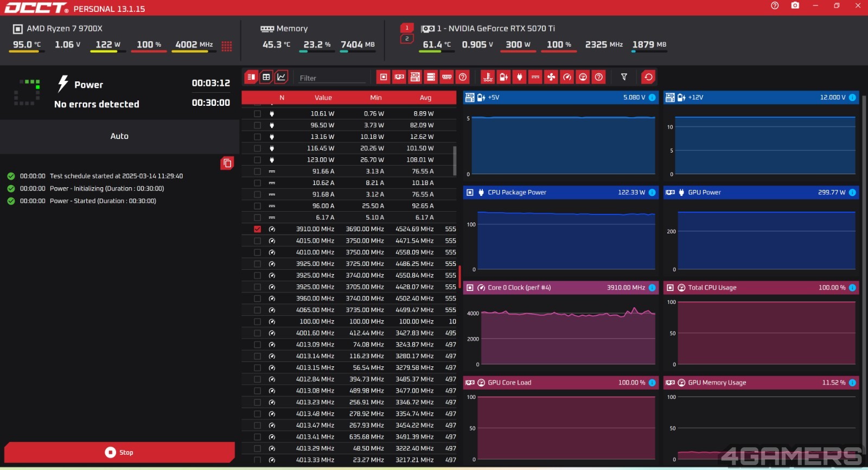The width and height of the screenshot is (868, 470).
Task: Open CPU per-core grid icon
Action: pos(227,46)
